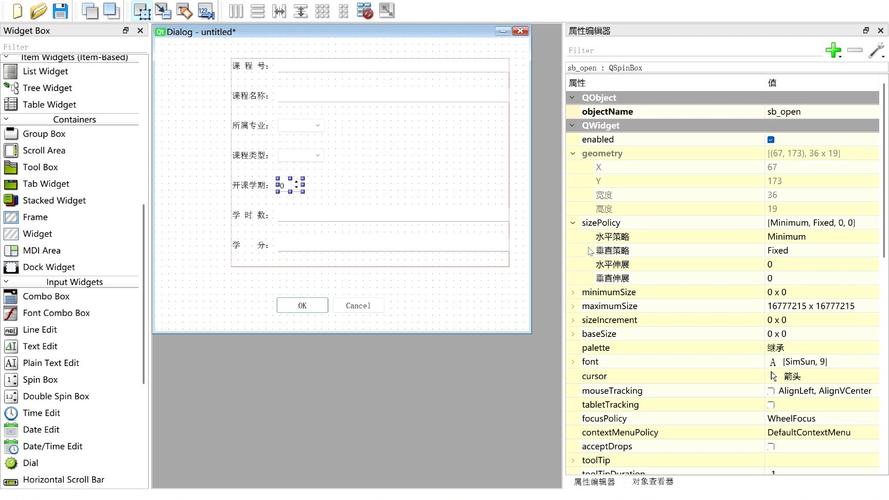Screen dimensions: 889x500
Task: Select the Edit Widgets mode icon
Action: pyautogui.click(x=142, y=11)
